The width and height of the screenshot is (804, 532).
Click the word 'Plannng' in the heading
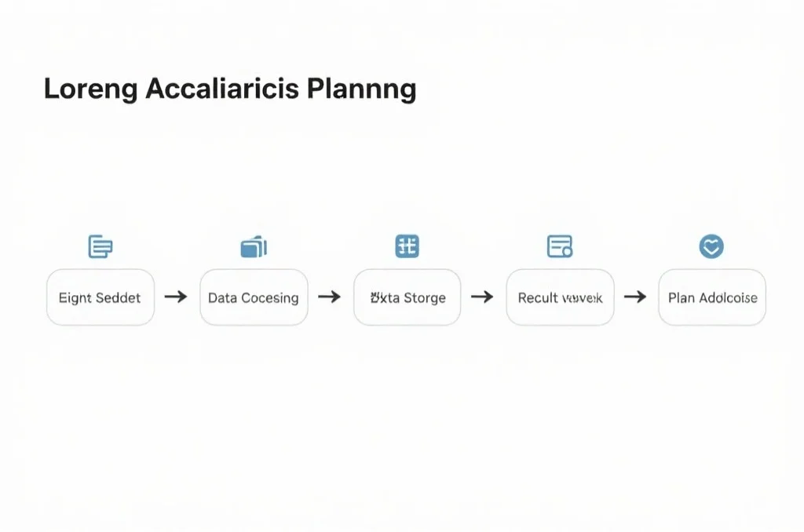[x=361, y=89]
